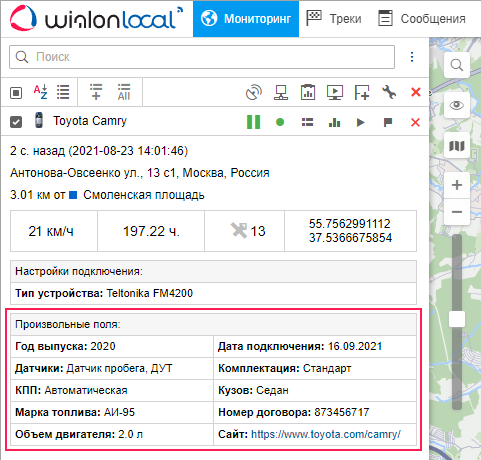Click the clipboard chart report header icon

[308, 92]
